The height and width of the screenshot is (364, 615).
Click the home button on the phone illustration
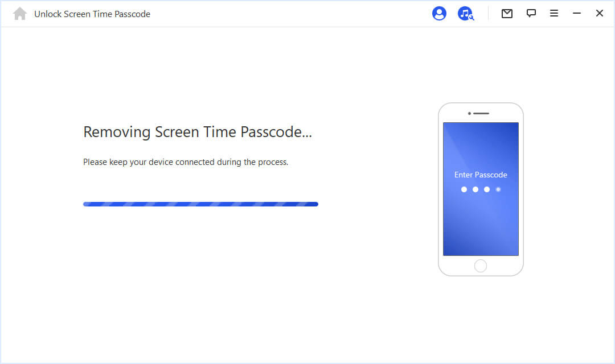point(481,265)
